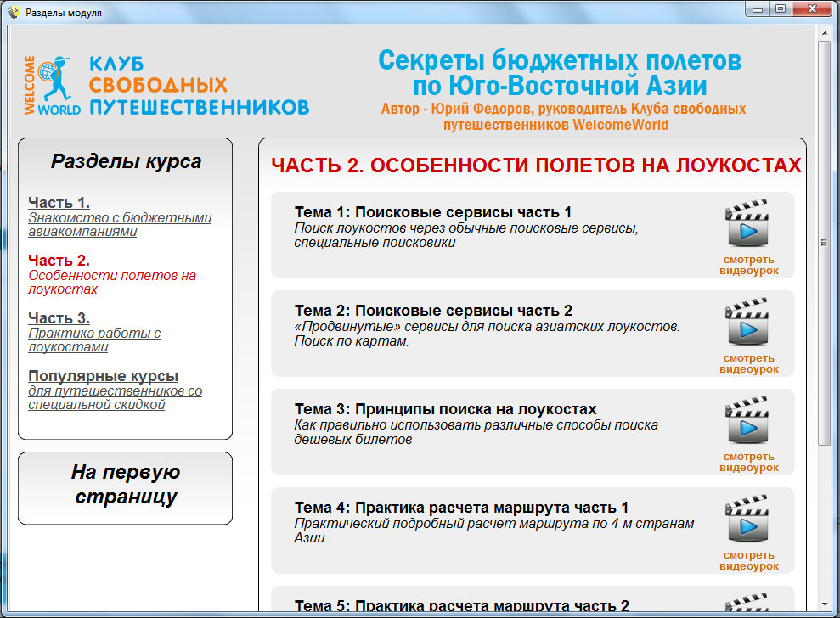This screenshot has height=618, width=840.
Task: Click title 'Тема 5: Практика расчета маршрута часть 2'
Action: click(461, 605)
